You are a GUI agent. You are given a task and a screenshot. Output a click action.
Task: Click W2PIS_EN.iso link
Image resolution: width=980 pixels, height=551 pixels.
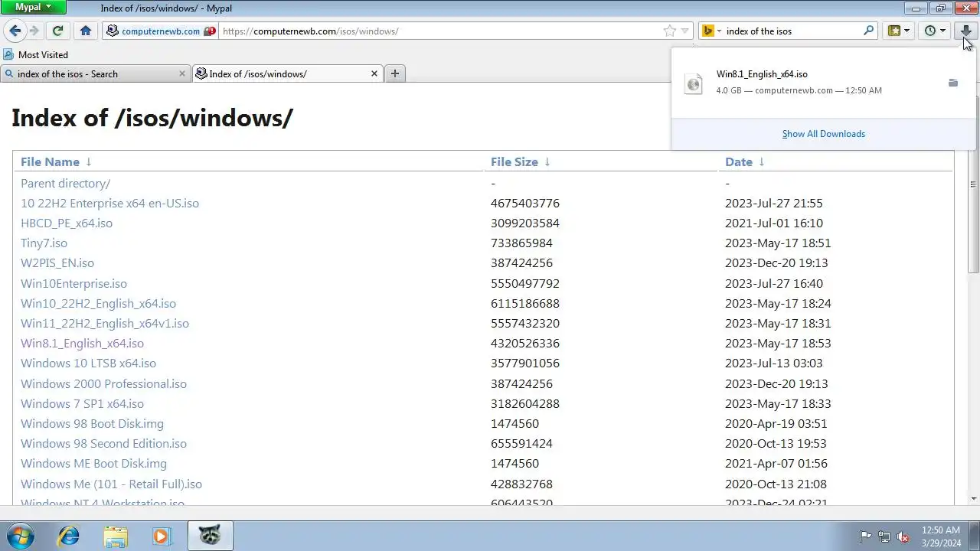[x=57, y=263]
